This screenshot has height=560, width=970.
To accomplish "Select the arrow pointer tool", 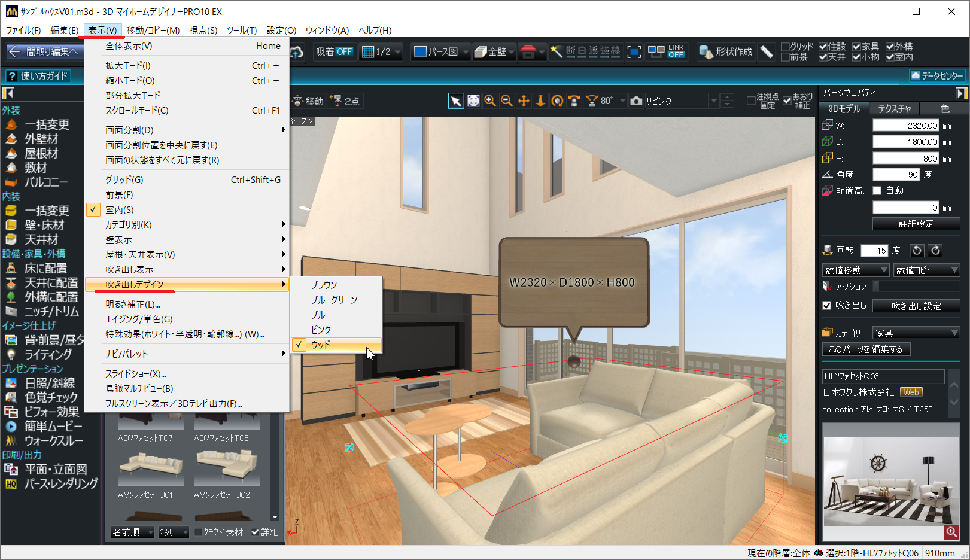I will click(x=456, y=101).
